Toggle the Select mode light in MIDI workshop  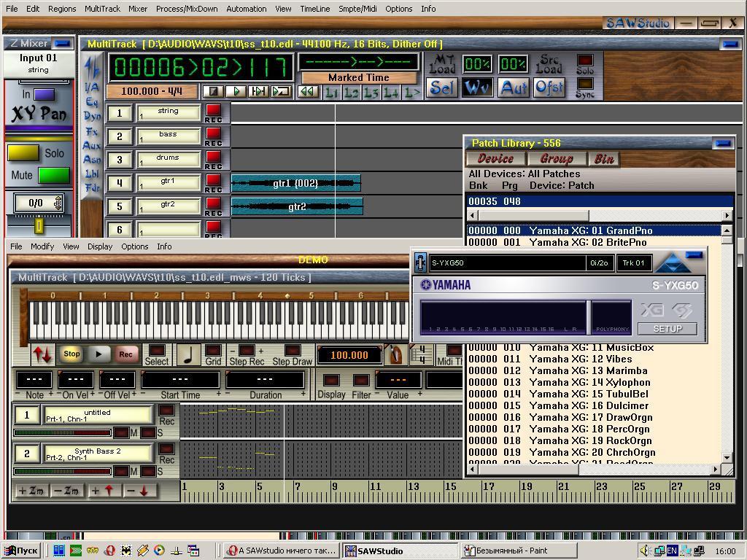(157, 350)
